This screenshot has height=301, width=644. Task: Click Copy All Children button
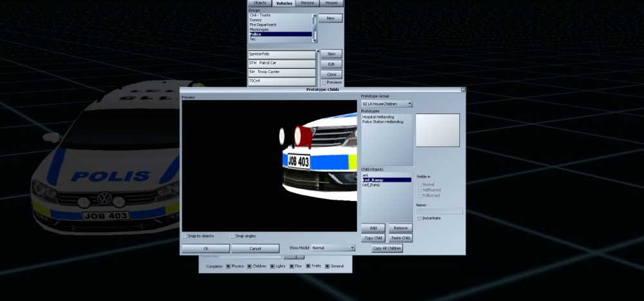pyautogui.click(x=386, y=248)
